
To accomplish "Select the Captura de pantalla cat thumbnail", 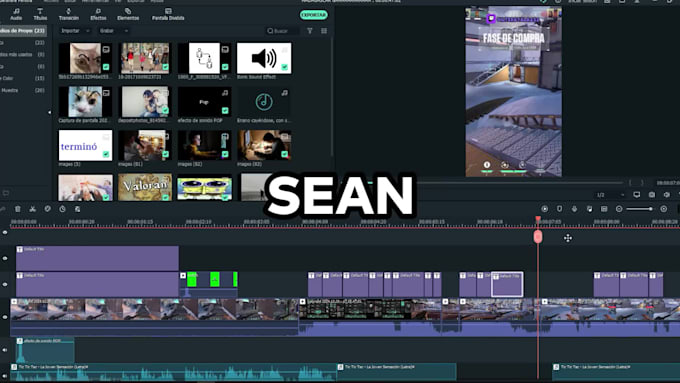I will tap(85, 102).
